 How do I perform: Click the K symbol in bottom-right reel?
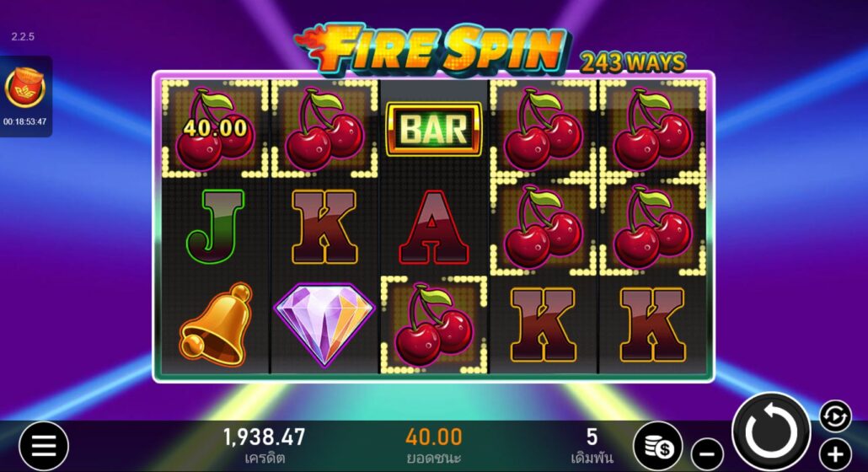652,324
